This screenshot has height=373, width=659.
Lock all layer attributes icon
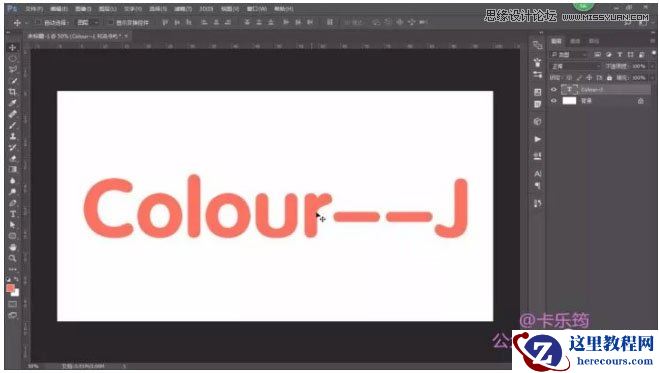(609, 78)
